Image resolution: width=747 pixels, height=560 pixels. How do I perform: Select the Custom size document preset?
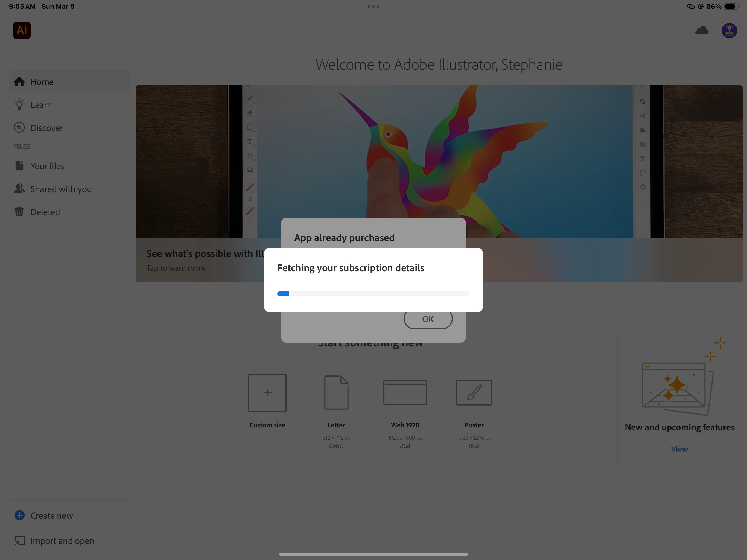click(267, 392)
